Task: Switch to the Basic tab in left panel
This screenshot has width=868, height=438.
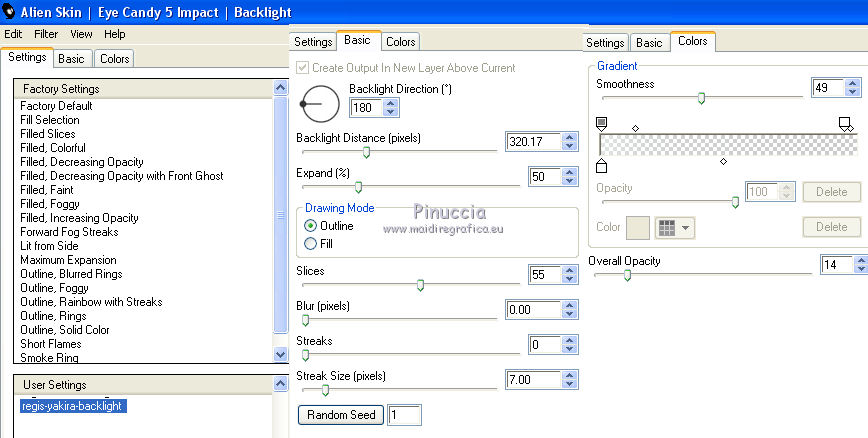Action: coord(71,59)
